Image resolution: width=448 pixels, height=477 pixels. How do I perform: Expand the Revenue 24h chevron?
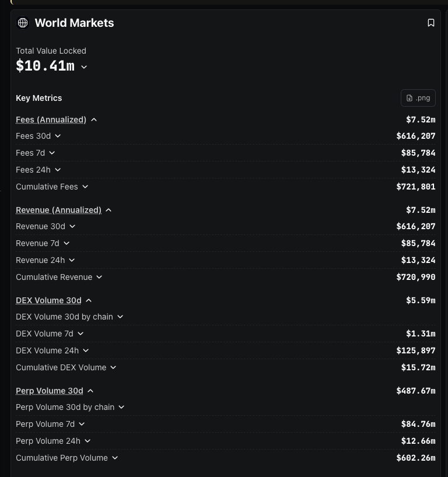72,260
